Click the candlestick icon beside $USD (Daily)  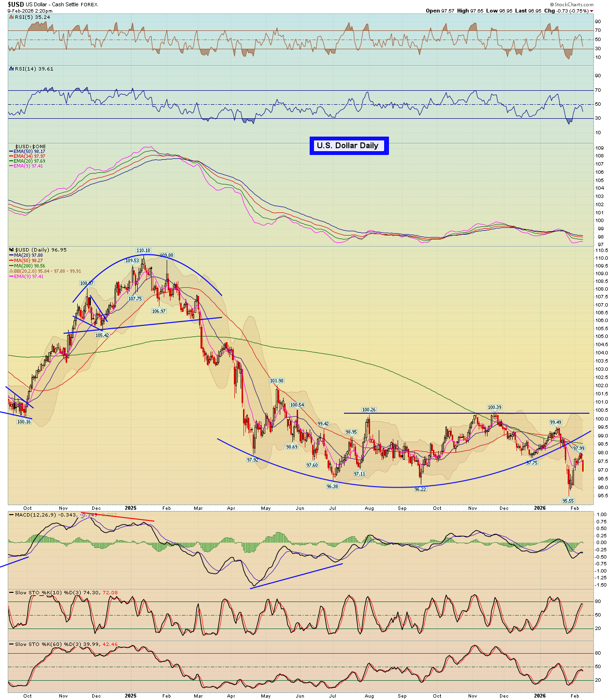[12, 250]
